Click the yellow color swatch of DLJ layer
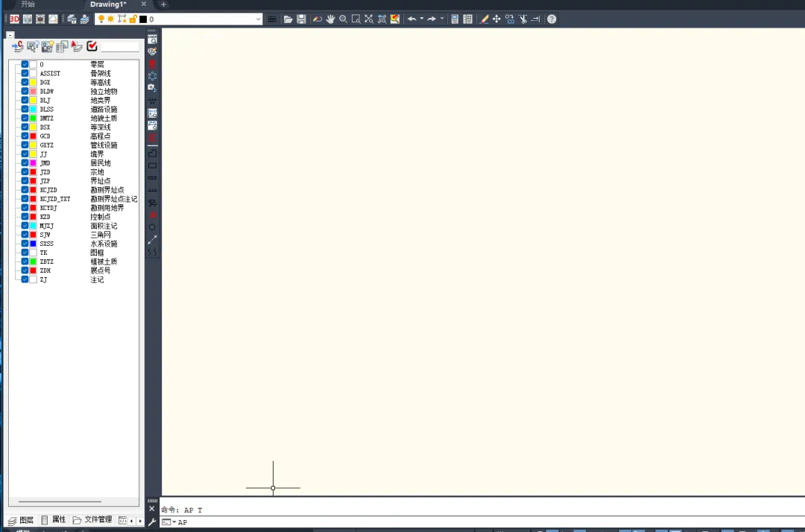805x532 pixels. (34, 100)
